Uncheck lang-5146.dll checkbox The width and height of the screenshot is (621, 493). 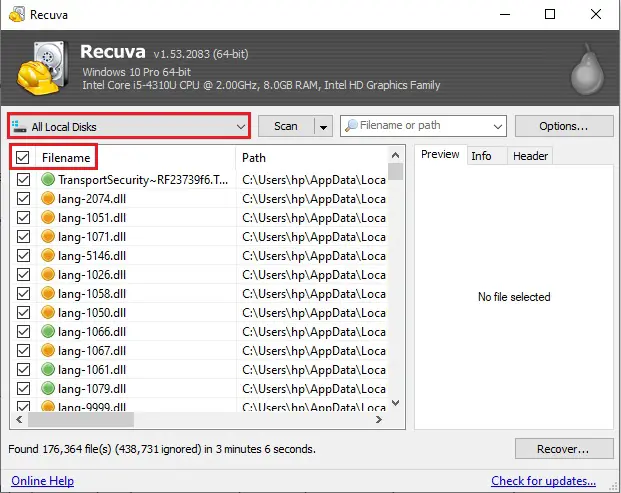pyautogui.click(x=23, y=255)
